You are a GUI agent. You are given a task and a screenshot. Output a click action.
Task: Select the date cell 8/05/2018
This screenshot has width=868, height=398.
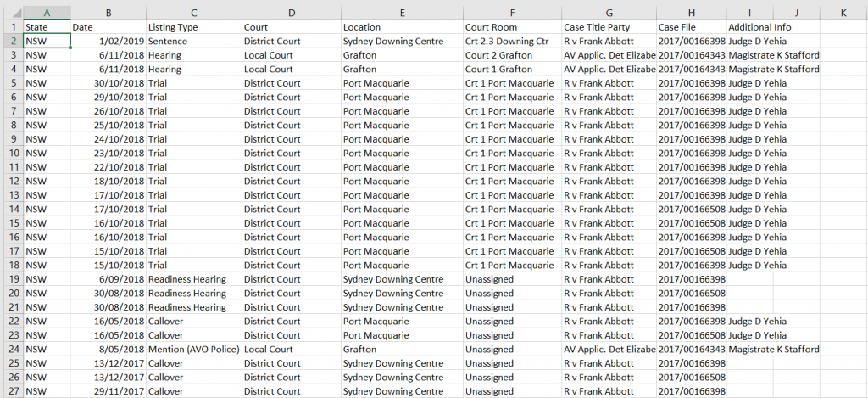pos(108,349)
